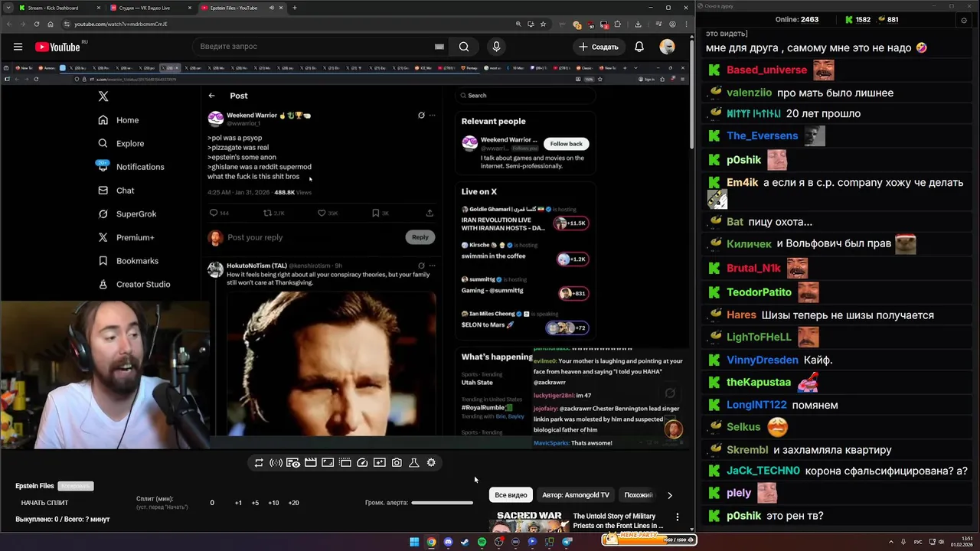980x551 pixels.
Task: Click the screen-with-eye icon in player toolbar
Action: (293, 463)
